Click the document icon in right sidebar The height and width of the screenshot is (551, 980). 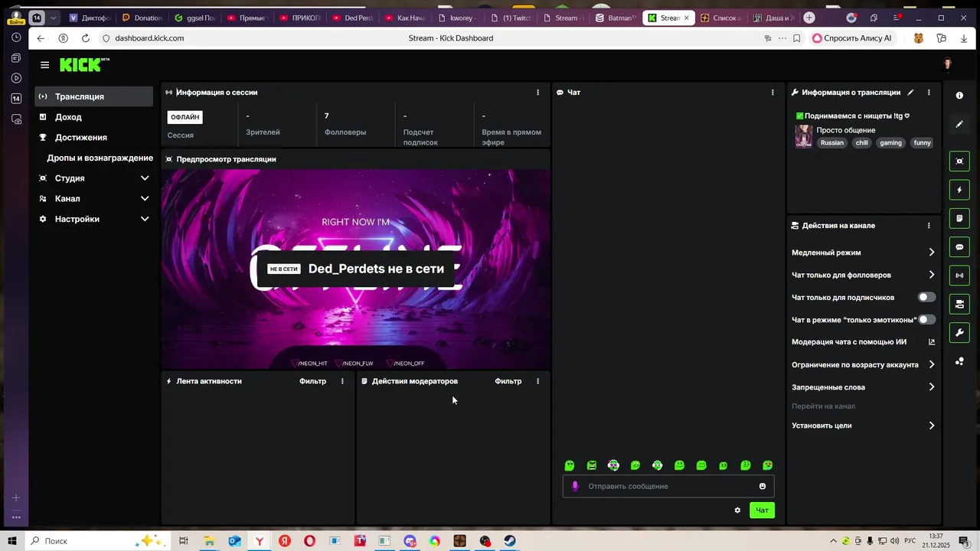point(959,219)
